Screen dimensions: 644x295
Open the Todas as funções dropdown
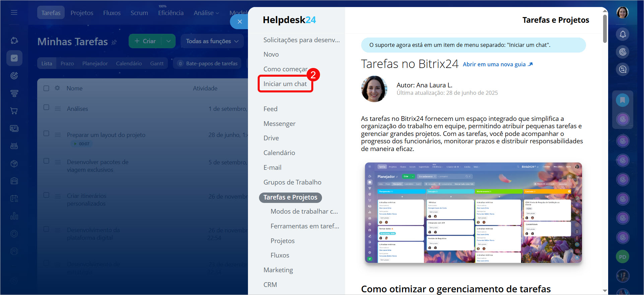point(212,41)
